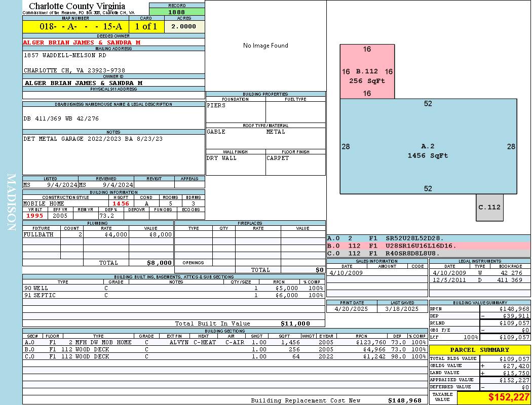Click the 90 WELL built-in row
Viewport: 532px width, 405px height.
(174, 289)
